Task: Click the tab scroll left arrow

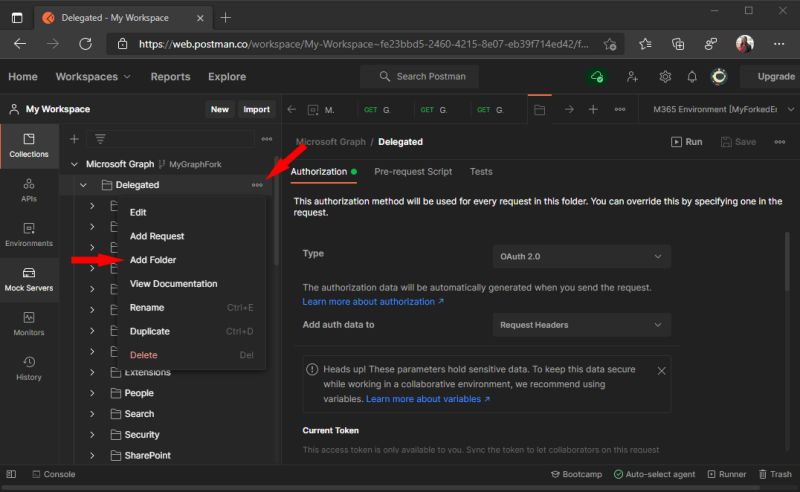Action: pyautogui.click(x=291, y=109)
